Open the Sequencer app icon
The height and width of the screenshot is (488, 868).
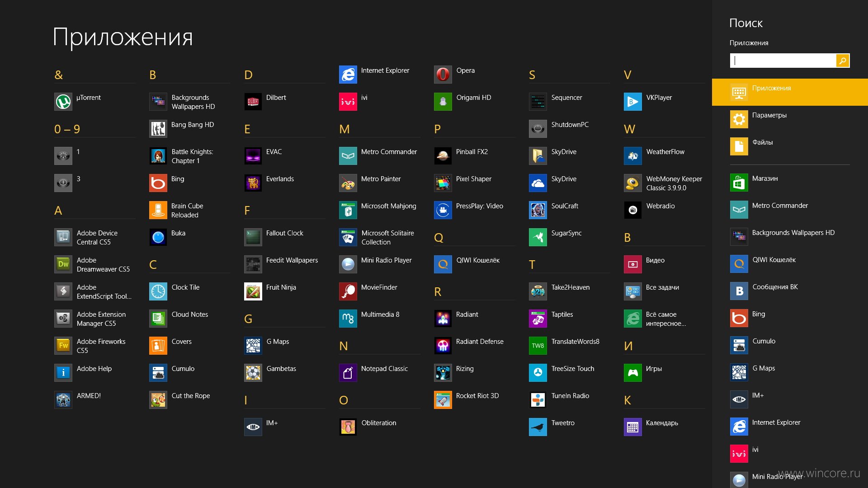pos(538,102)
